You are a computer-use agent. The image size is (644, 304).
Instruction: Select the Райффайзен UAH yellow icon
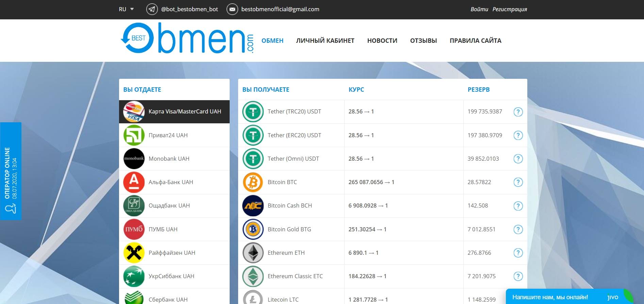pyautogui.click(x=134, y=253)
